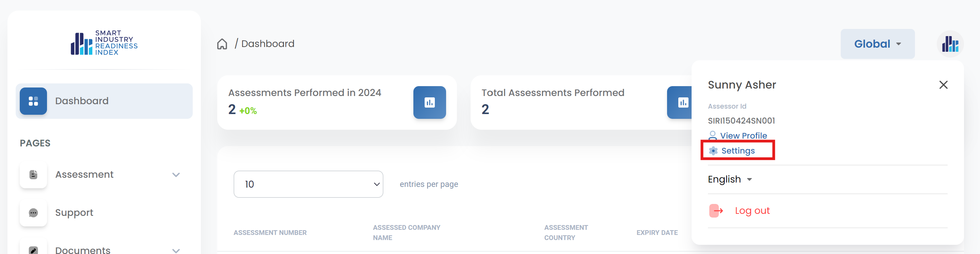Screen dimensions: 980x254
Task: Open the English language dropdown
Action: (729, 179)
